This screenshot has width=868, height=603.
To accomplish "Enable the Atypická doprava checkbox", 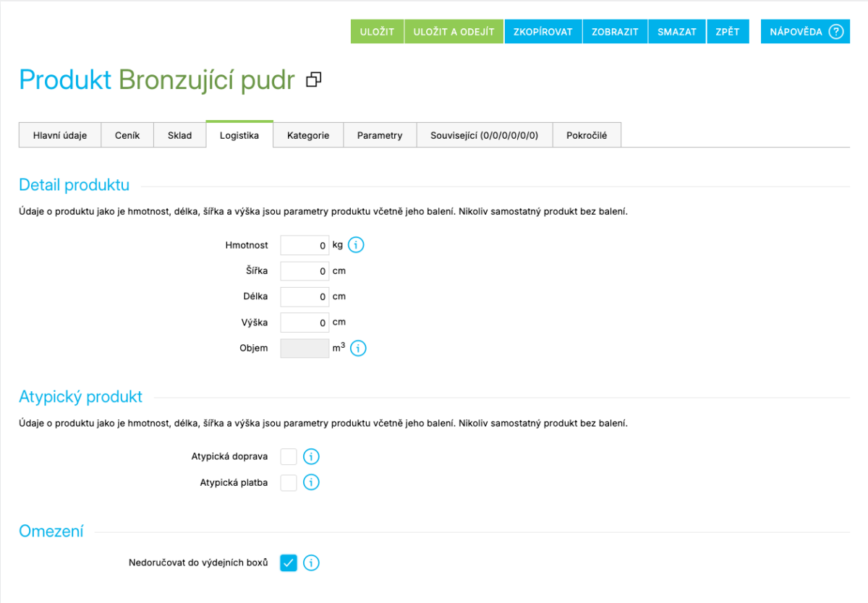I will [289, 456].
